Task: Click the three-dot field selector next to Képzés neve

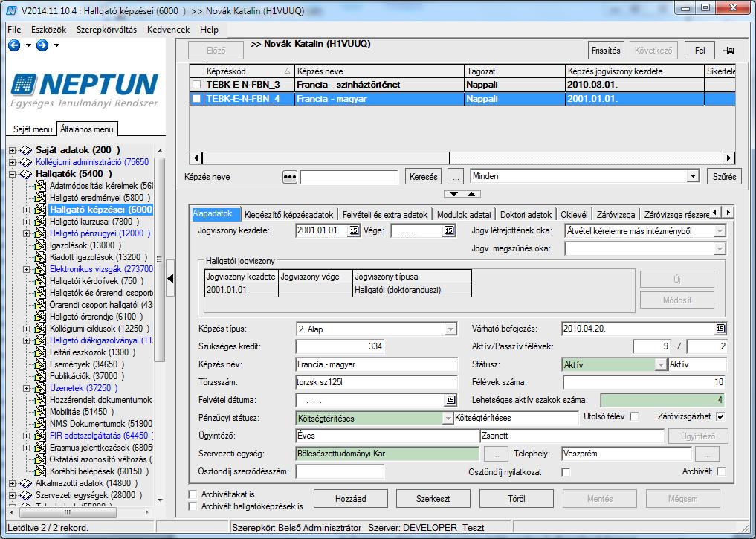Action: point(290,177)
